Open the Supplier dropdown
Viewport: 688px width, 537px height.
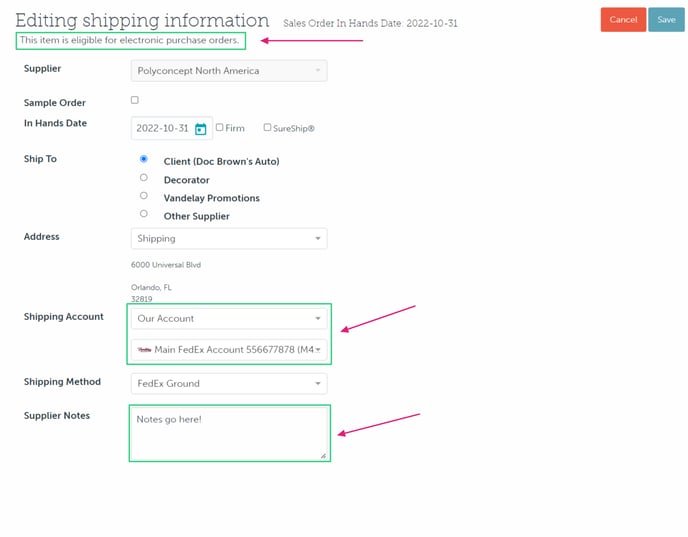coord(229,71)
